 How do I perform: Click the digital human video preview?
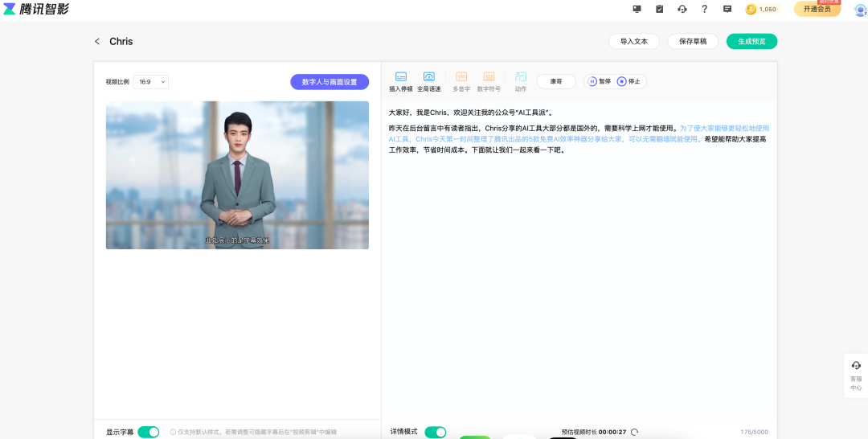pyautogui.click(x=237, y=175)
